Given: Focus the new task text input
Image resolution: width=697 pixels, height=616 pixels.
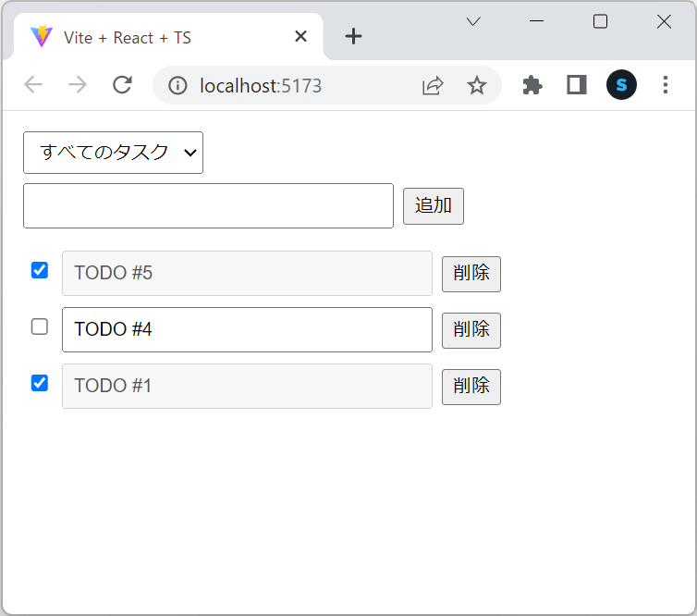Looking at the screenshot, I should [x=208, y=206].
